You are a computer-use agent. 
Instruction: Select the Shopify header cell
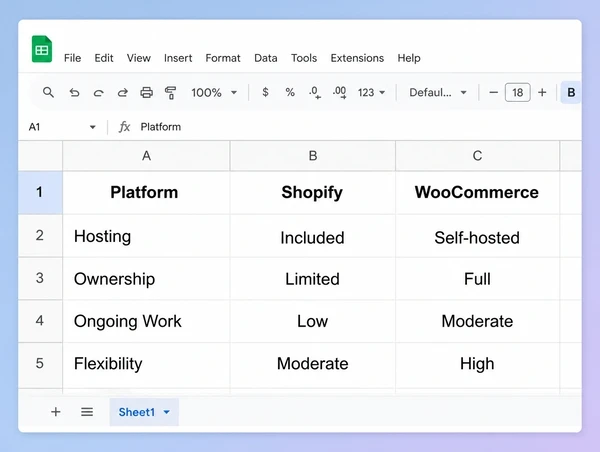pos(313,193)
